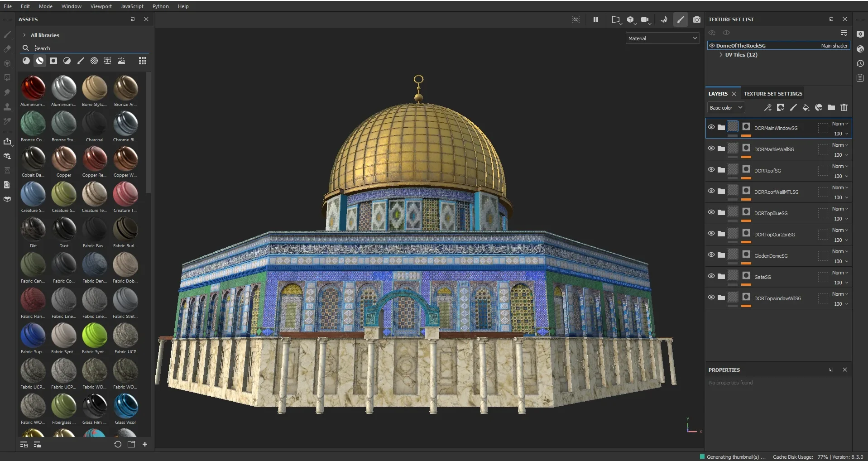Viewport: 868px width, 461px height.
Task: Click the Main shader link
Action: point(834,46)
